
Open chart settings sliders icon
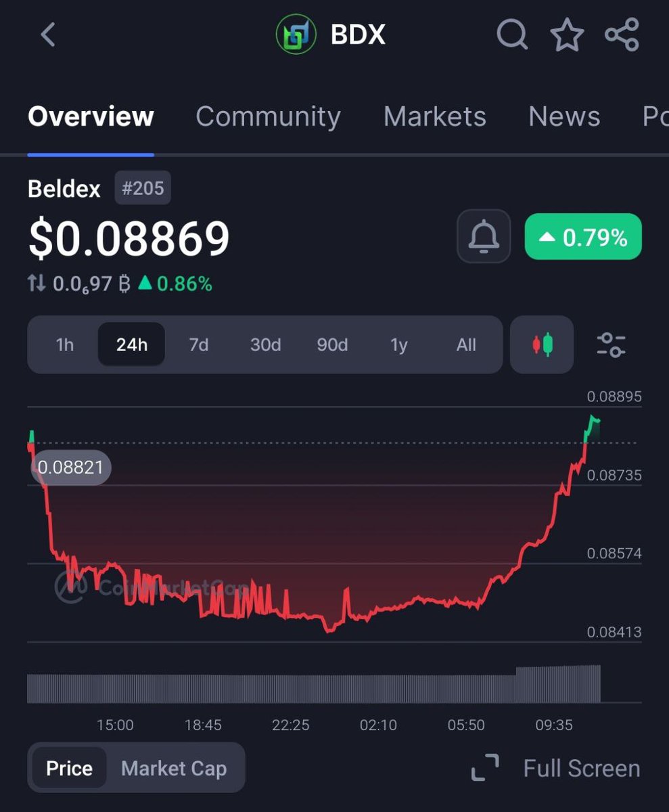point(611,344)
